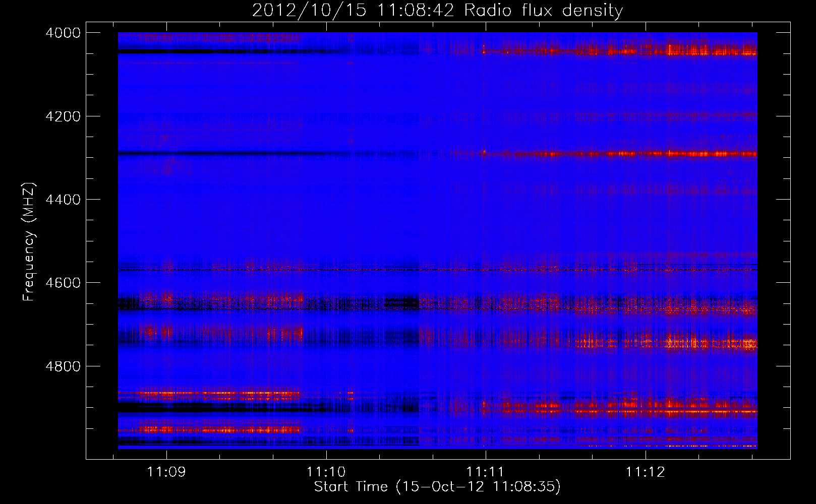
Task: Click the 4600 frequency tick label
Action: (x=63, y=283)
